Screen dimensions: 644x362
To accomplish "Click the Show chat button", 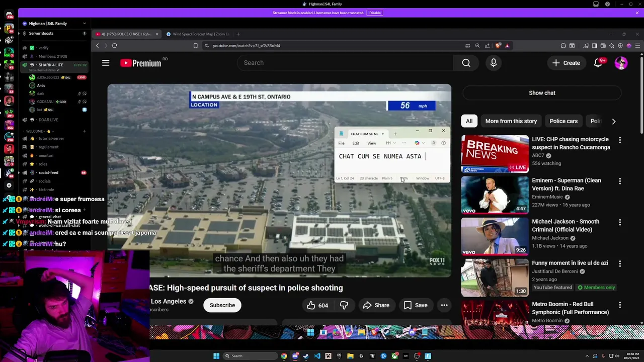I will click(542, 93).
